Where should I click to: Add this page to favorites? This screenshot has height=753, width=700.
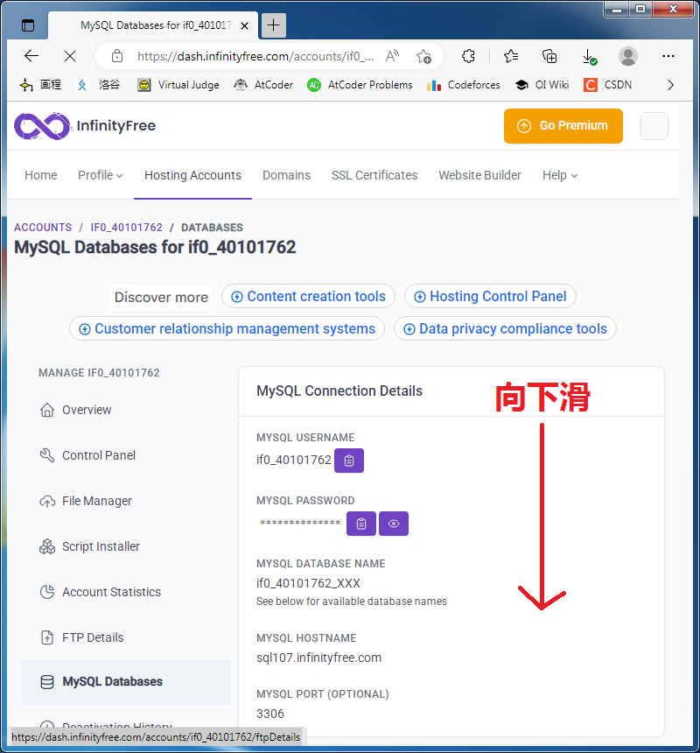click(423, 56)
